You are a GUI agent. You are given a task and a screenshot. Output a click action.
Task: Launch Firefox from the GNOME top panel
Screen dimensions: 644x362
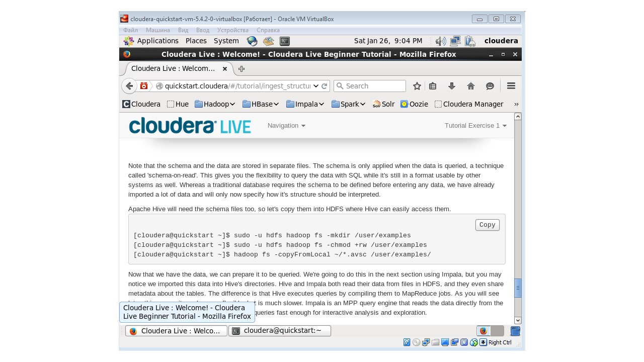point(252,41)
